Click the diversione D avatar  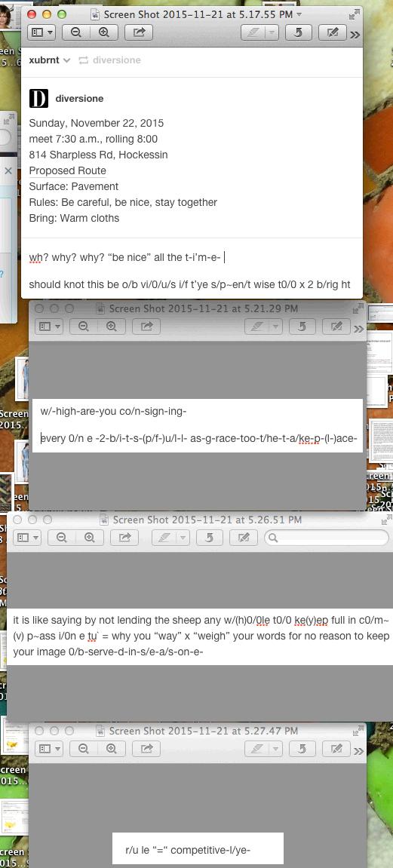click(38, 98)
